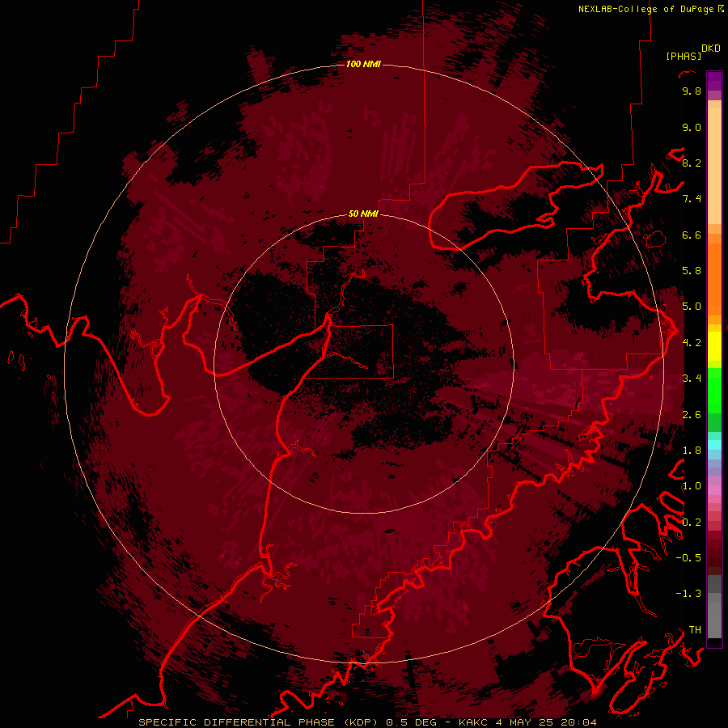Click the SPECIFIC DIFFERENTIAL PHASE caption text
This screenshot has width=728, height=728.
(236, 722)
